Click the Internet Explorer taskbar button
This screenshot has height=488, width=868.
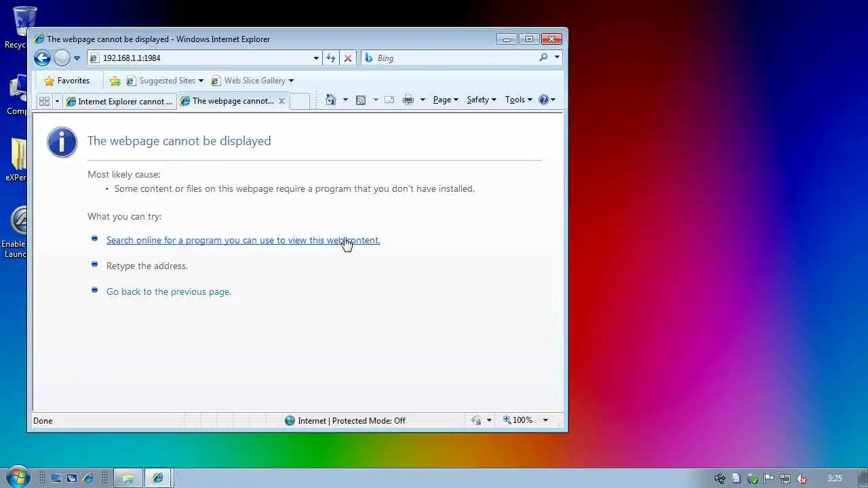[x=158, y=478]
